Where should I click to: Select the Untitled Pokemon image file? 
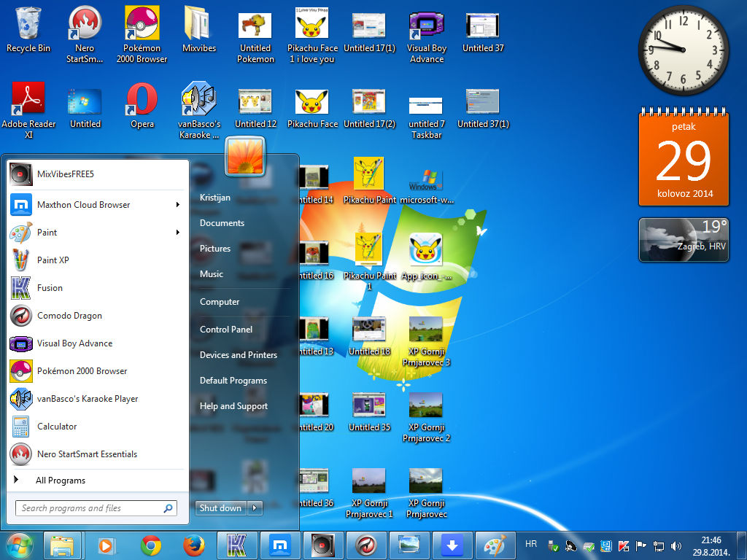click(x=255, y=37)
